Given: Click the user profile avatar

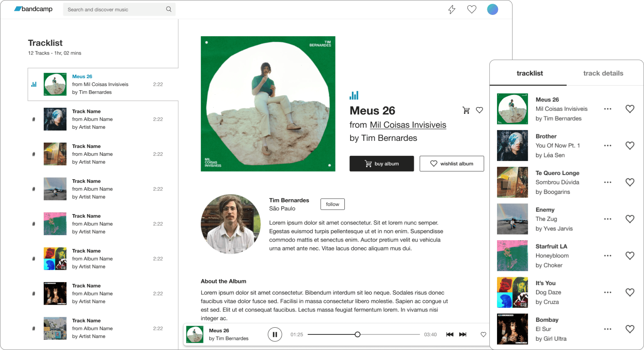Looking at the screenshot, I should (x=492, y=9).
